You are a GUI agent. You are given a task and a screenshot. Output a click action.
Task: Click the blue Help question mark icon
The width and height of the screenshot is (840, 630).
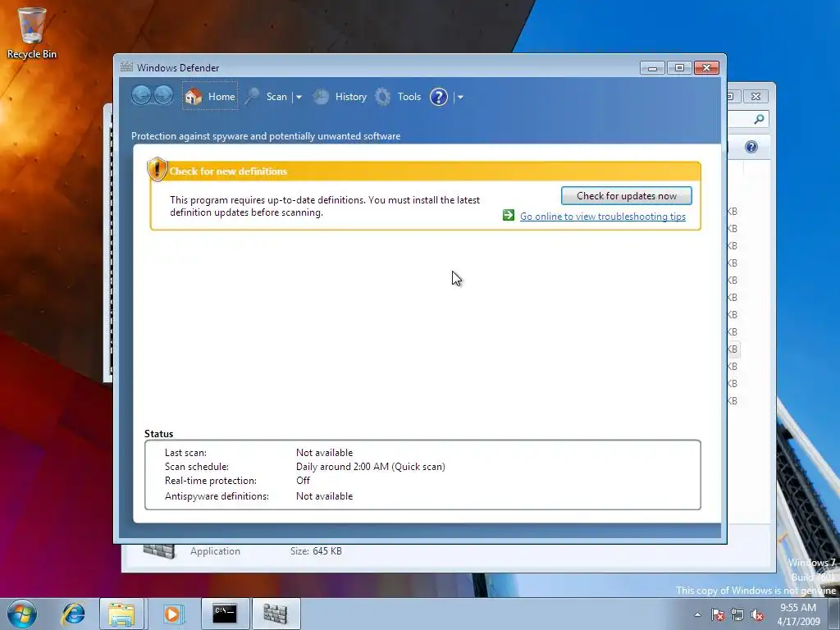439,97
